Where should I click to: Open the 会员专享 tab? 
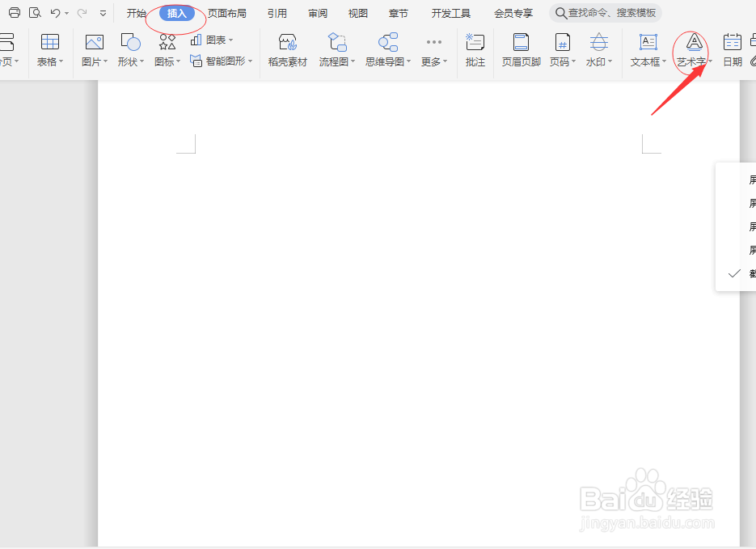(513, 14)
